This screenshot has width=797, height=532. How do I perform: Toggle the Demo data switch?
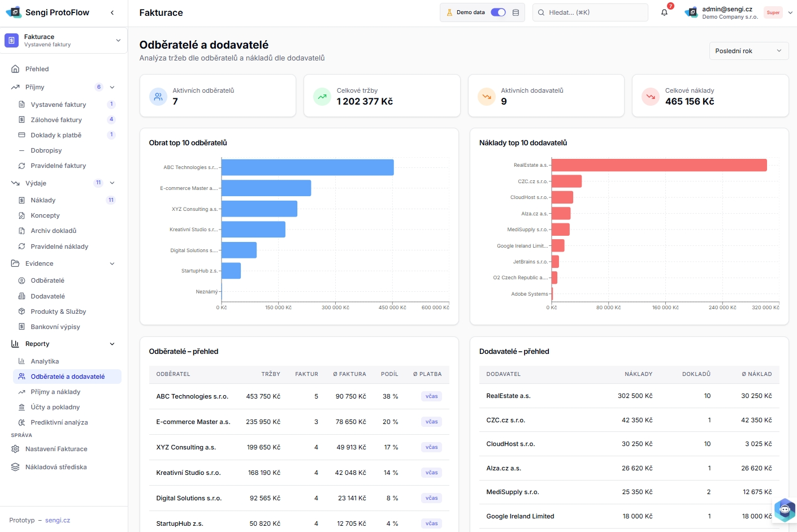point(498,12)
